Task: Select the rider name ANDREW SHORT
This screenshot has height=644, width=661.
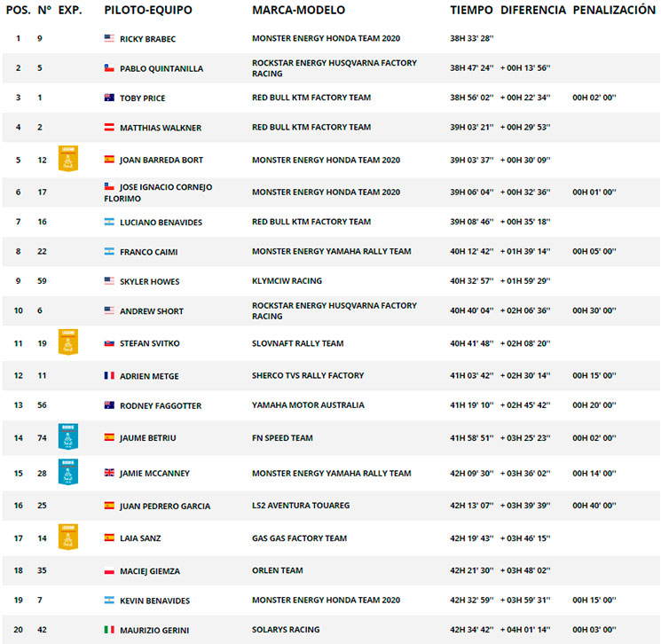Action: [x=152, y=311]
